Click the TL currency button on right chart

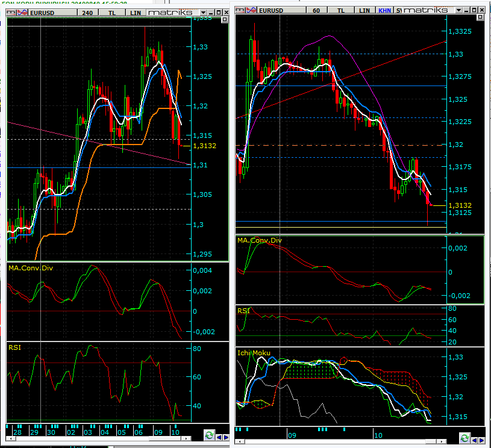[x=342, y=10]
